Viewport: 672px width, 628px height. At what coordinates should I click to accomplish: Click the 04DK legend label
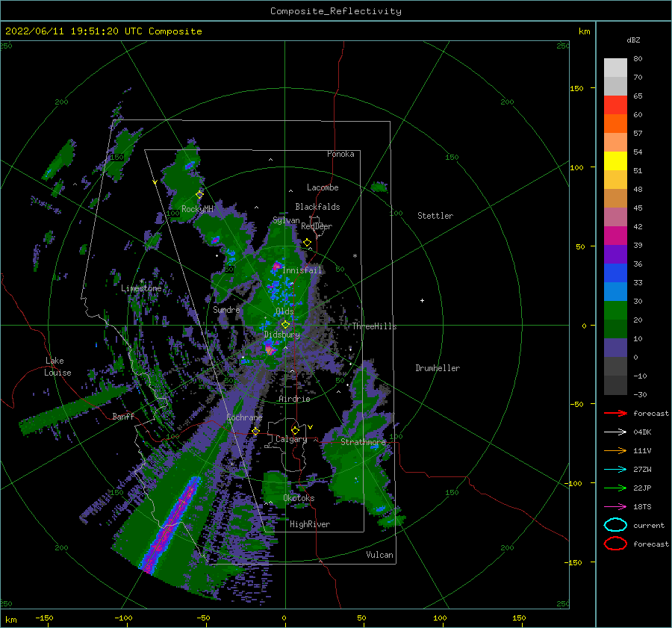(x=642, y=432)
